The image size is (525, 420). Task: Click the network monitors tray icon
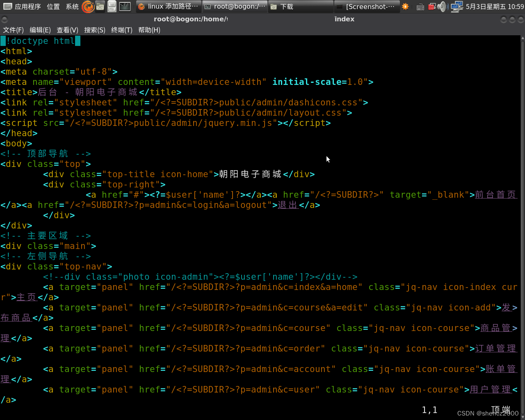(x=457, y=7)
